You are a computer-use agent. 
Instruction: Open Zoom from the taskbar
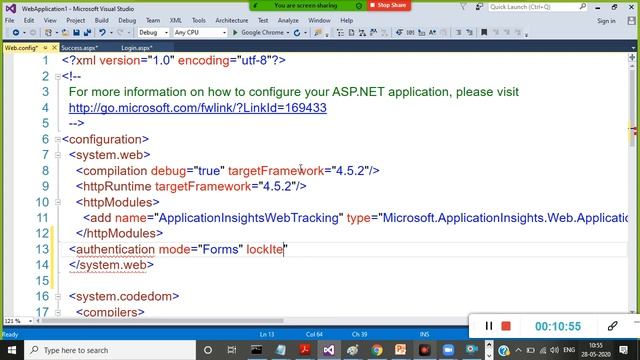pos(448,350)
